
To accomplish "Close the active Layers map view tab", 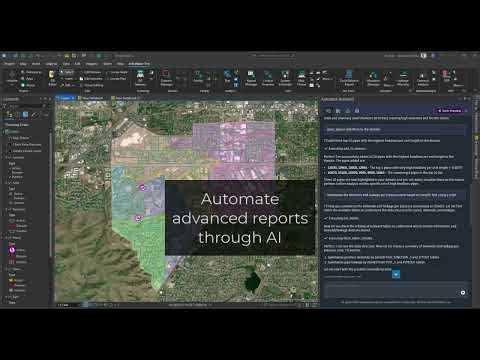I will click(73, 98).
